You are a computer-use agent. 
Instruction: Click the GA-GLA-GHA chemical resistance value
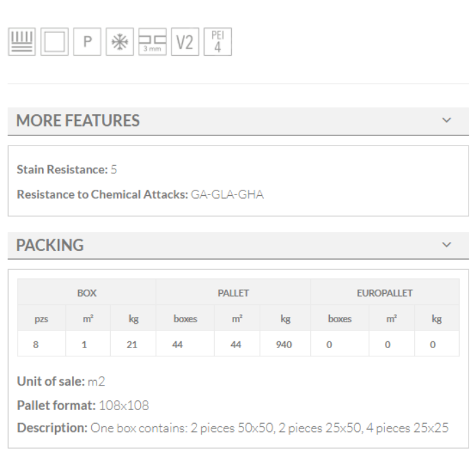point(227,194)
